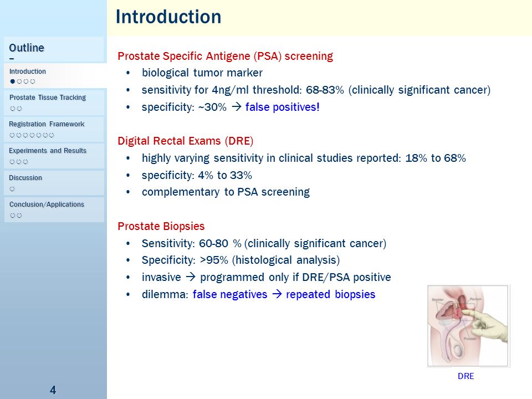Click bullet specificity: 4% to 33%
This screenshot has height=399, width=532.
pos(197,176)
